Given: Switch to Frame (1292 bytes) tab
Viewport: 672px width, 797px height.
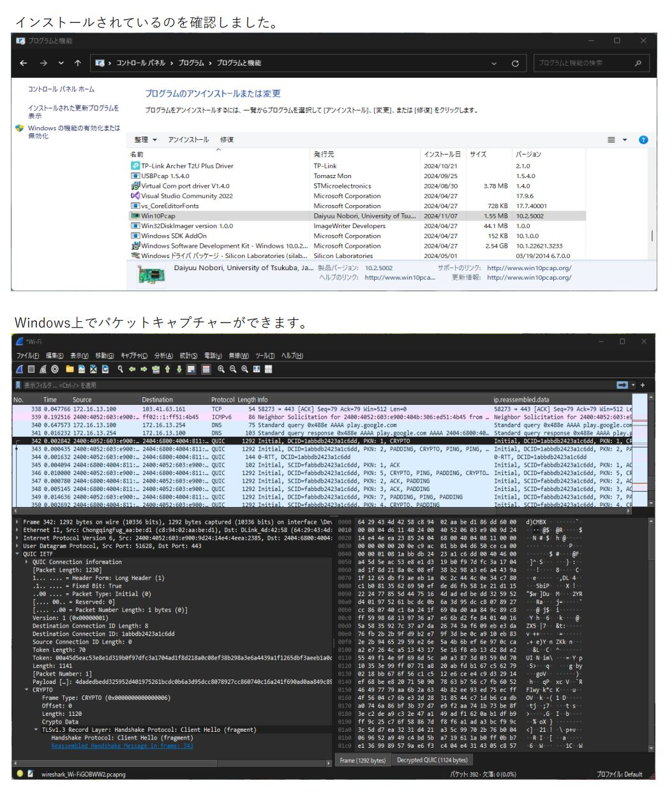Looking at the screenshot, I should pyautogui.click(x=362, y=760).
